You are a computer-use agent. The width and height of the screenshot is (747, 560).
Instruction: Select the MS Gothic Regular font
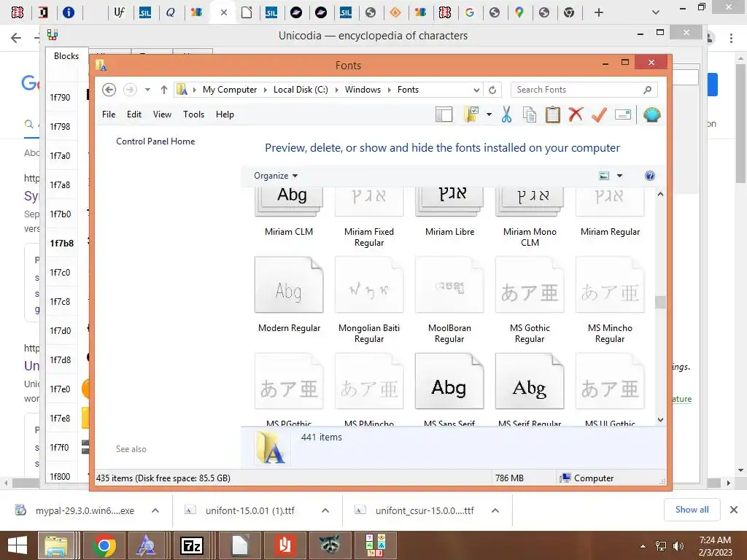530,300
